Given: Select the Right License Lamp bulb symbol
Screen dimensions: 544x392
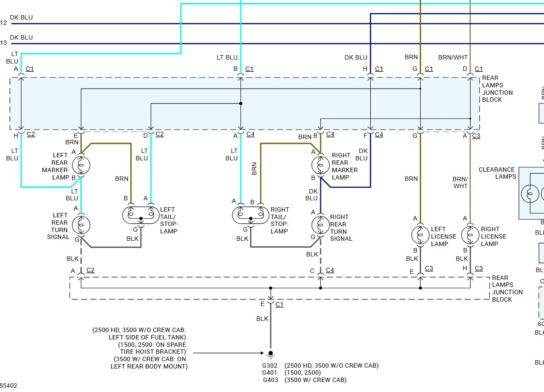Looking at the screenshot, I should click(470, 235).
